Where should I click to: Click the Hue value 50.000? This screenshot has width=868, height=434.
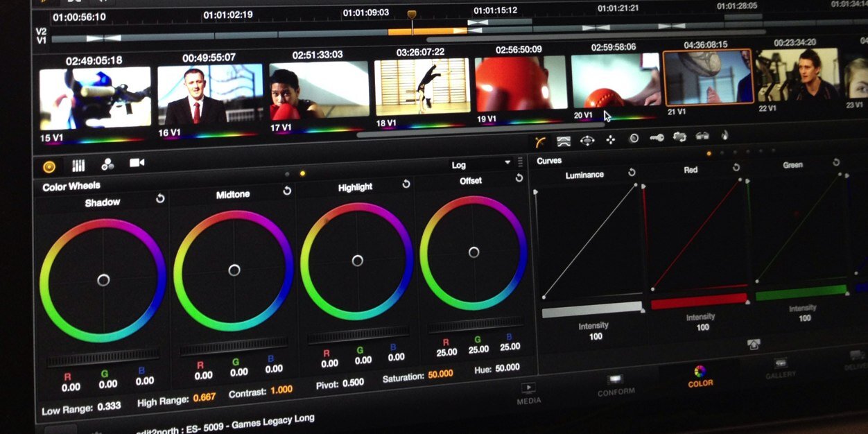[507, 368]
